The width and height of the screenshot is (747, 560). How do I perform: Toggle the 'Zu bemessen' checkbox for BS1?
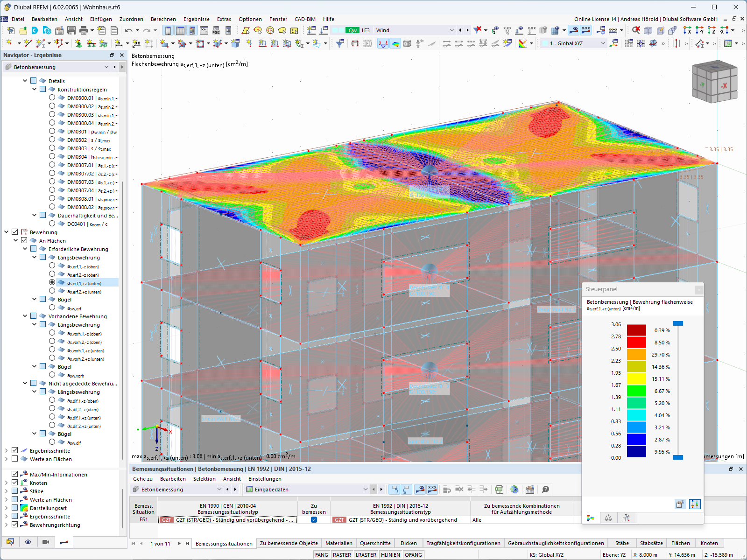[x=314, y=519]
